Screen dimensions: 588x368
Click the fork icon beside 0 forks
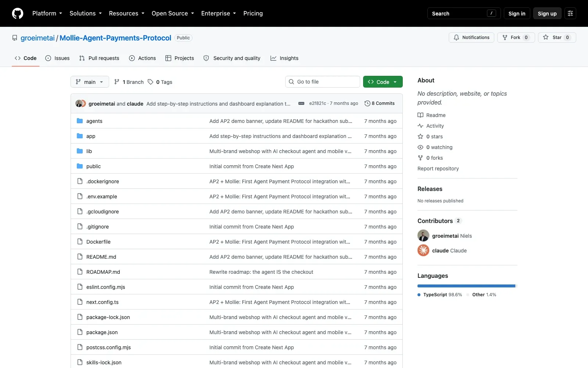click(420, 158)
